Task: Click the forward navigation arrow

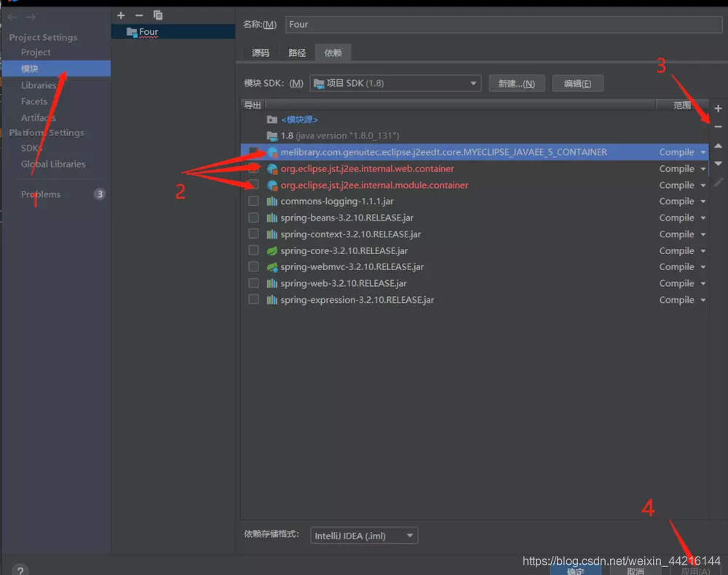Action: click(x=31, y=17)
